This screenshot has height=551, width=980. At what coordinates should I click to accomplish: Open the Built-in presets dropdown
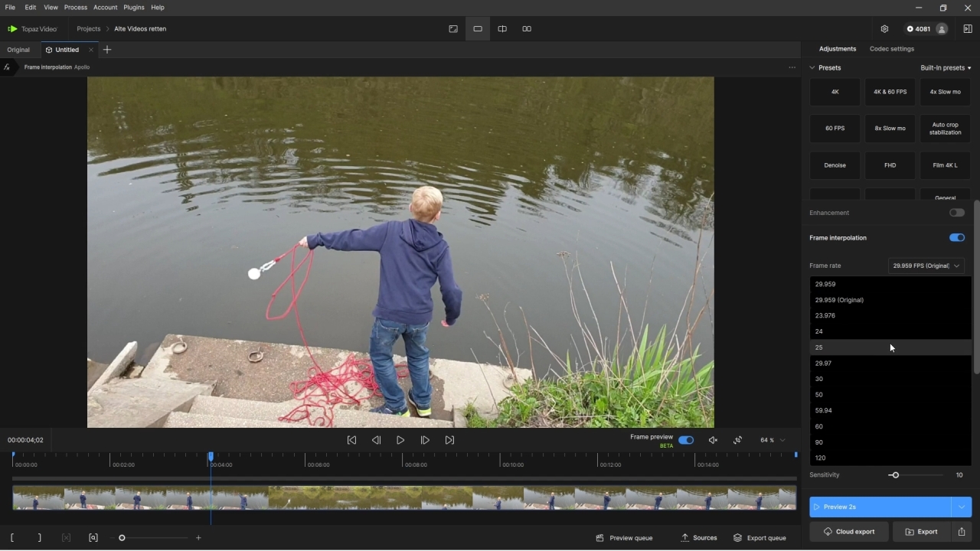coord(946,68)
